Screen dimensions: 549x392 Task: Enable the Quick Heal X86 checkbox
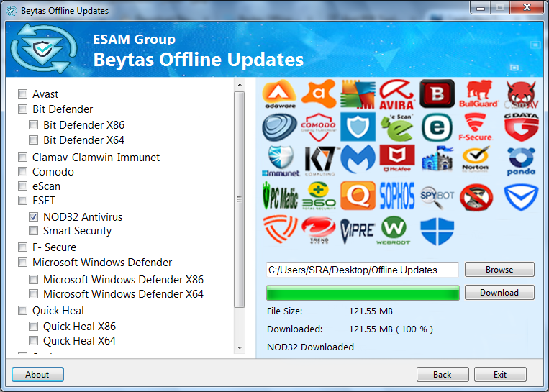coord(34,327)
